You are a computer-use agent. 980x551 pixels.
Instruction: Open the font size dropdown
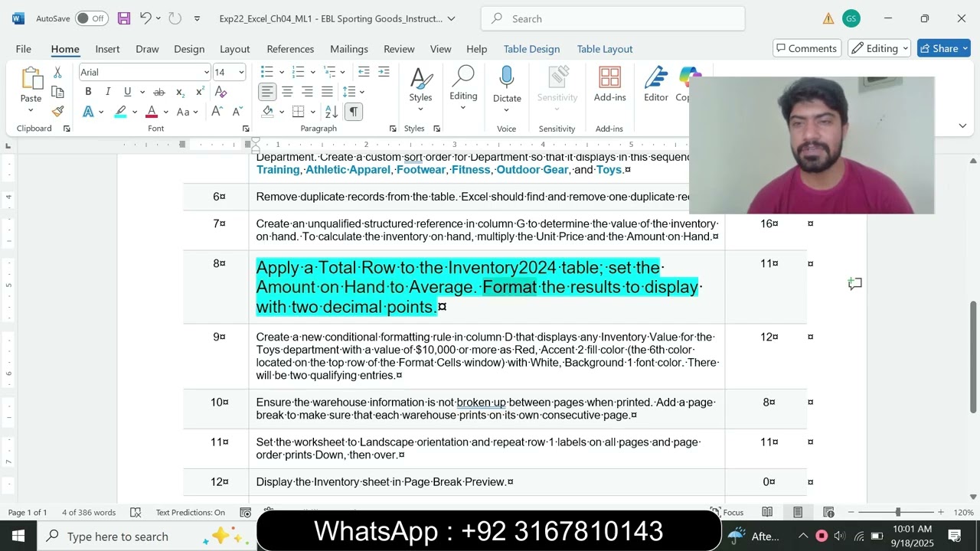coord(241,72)
